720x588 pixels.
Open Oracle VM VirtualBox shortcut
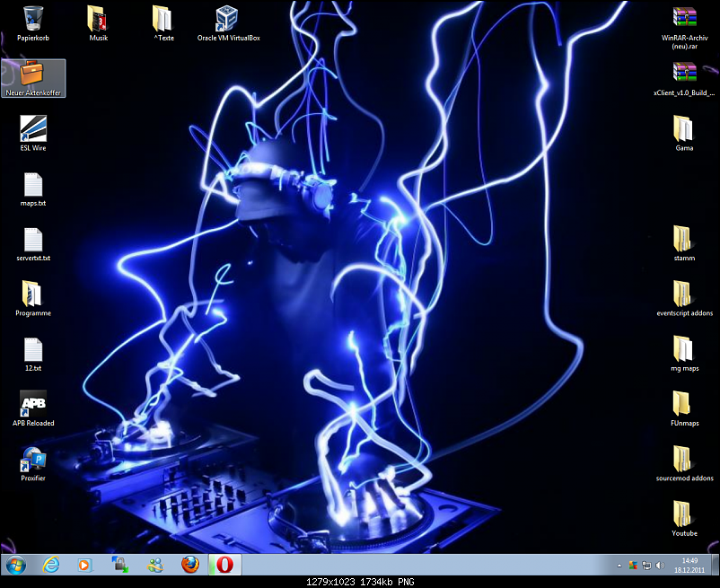(228, 18)
